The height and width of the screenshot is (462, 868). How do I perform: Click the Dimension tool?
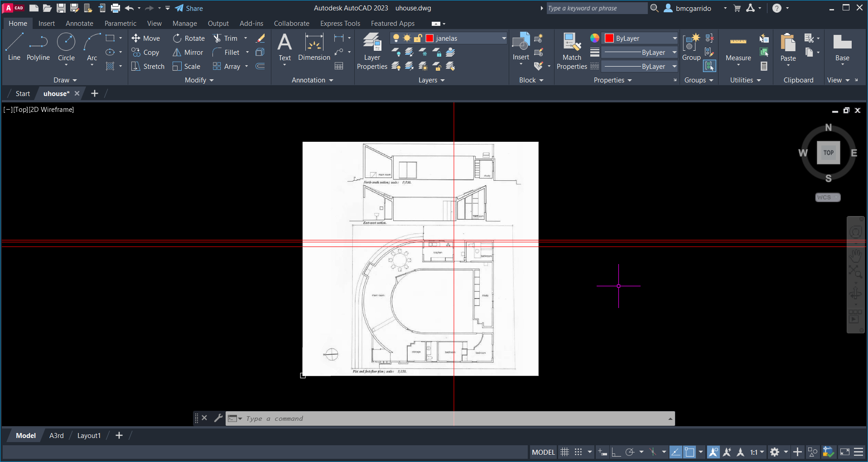tap(314, 48)
